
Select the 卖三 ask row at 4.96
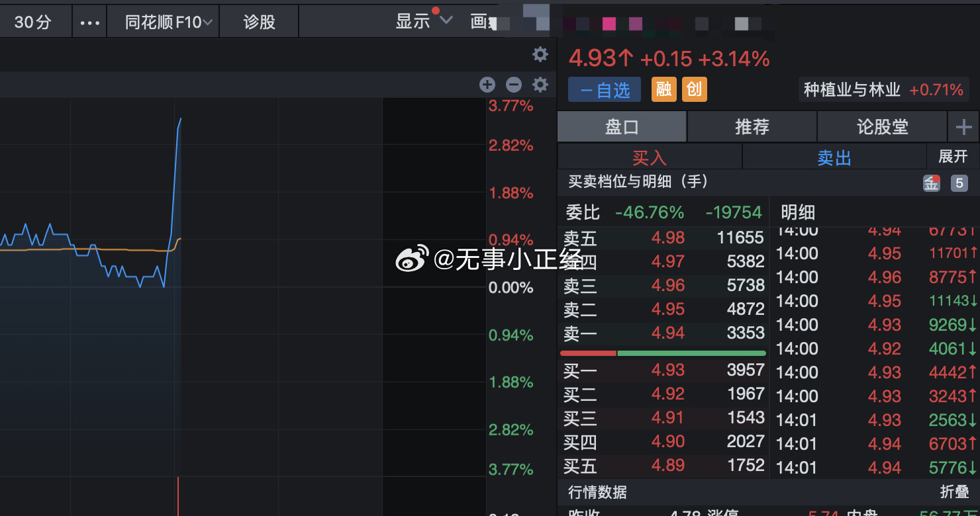tap(663, 286)
